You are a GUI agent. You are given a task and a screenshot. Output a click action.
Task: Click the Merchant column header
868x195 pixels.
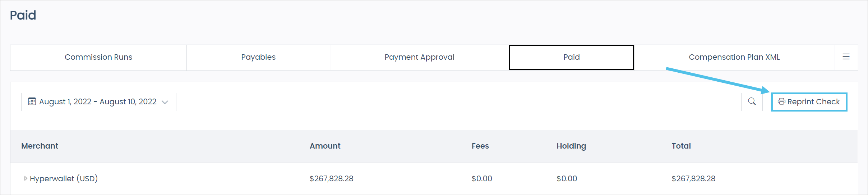pyautogui.click(x=40, y=146)
